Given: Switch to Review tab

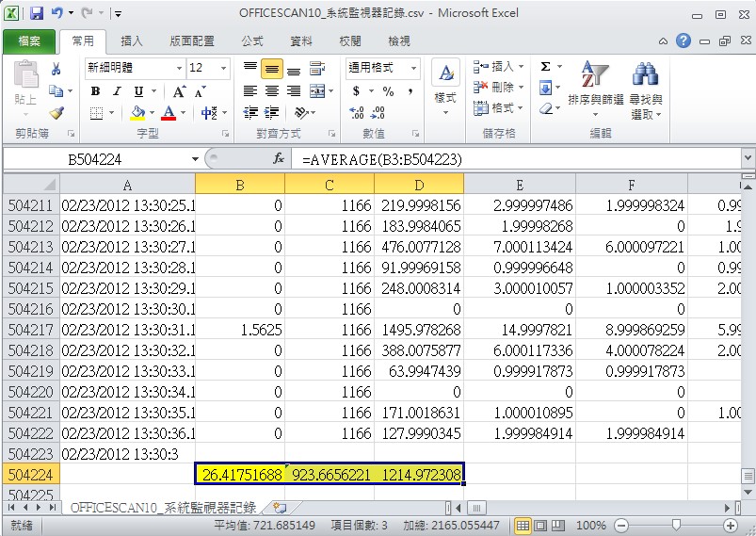Looking at the screenshot, I should click(x=350, y=41).
